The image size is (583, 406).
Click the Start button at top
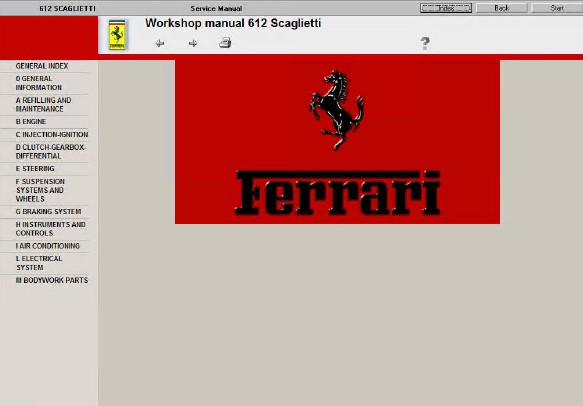coord(557,8)
